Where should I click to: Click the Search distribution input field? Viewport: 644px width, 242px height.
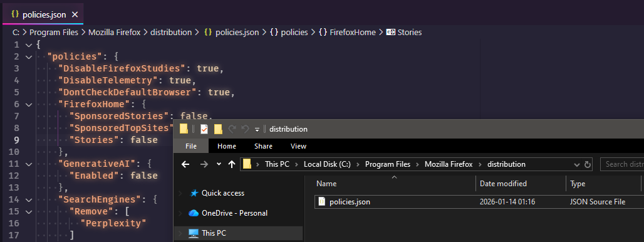point(622,164)
